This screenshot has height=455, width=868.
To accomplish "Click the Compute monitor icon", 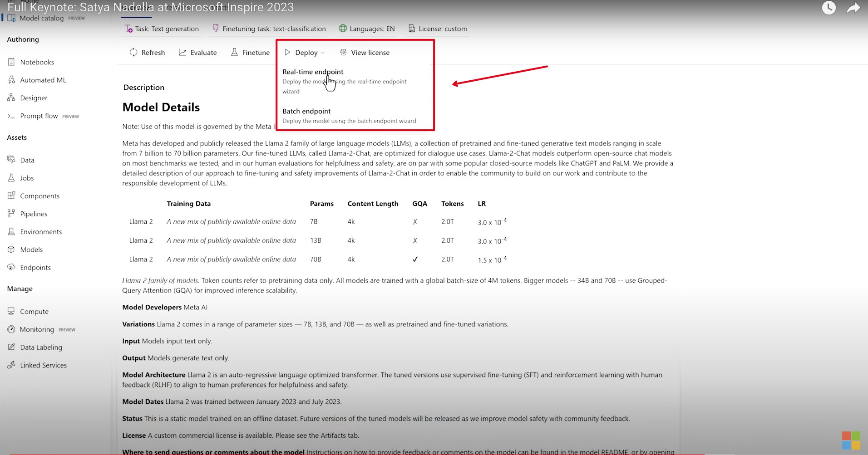I will (11, 311).
